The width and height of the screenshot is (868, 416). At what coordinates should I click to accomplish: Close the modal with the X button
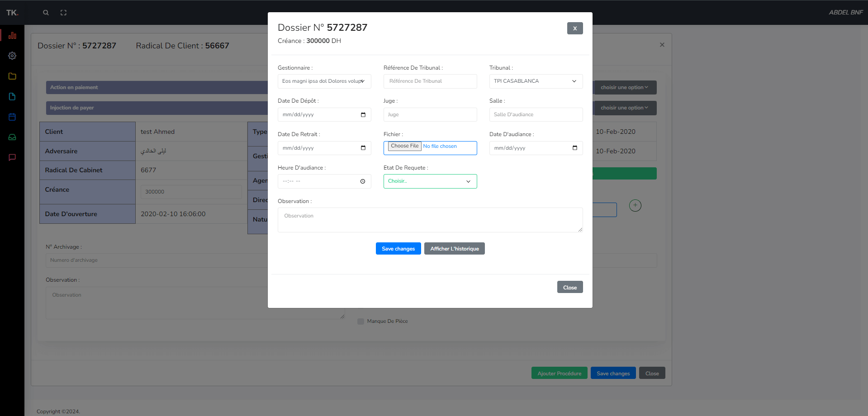click(575, 28)
